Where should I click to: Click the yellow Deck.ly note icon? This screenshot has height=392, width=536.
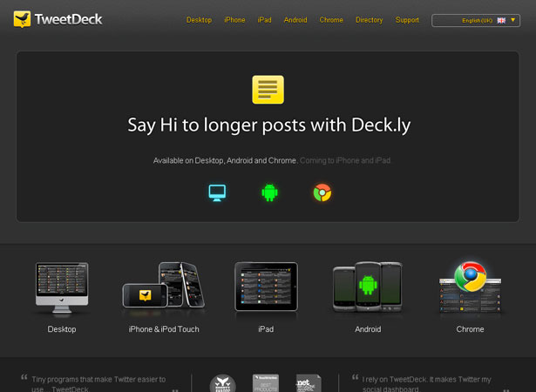click(268, 90)
